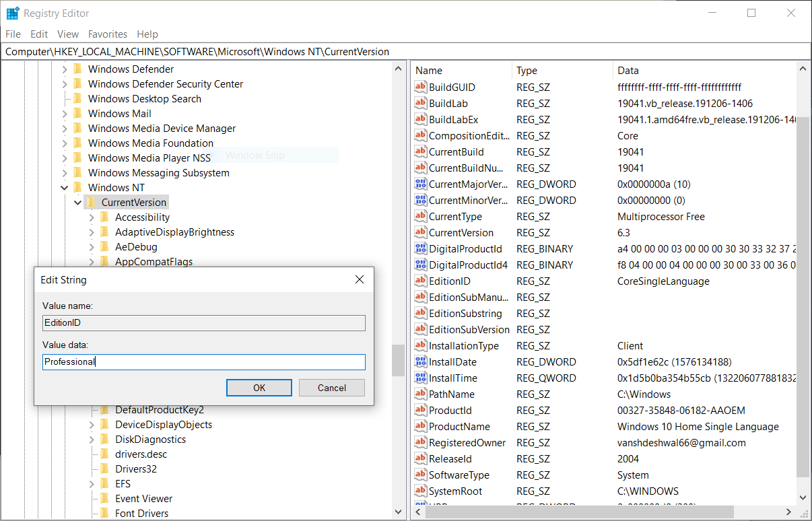This screenshot has height=521, width=812.
Task: Expand the Windows Media Foundation key
Action: click(65, 143)
